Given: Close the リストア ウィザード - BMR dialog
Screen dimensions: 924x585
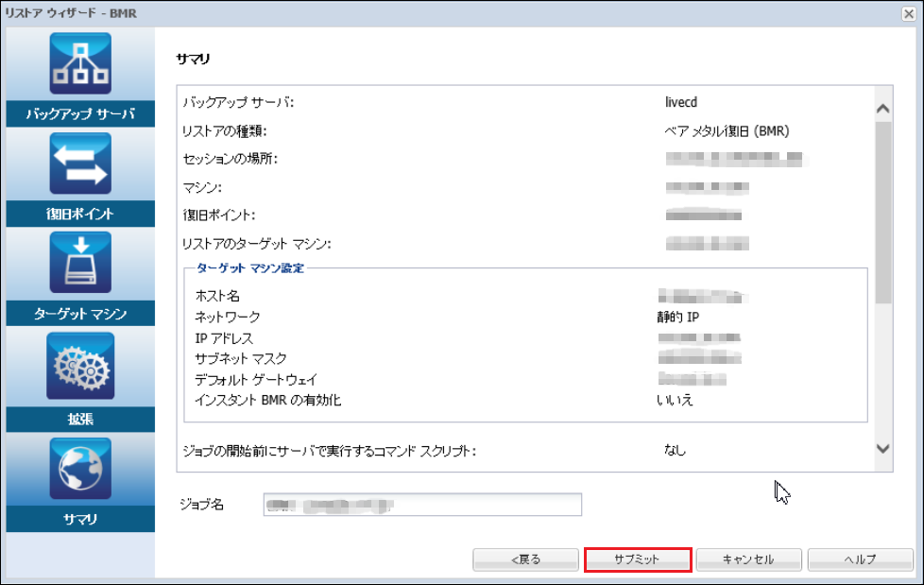Looking at the screenshot, I should 909,13.
